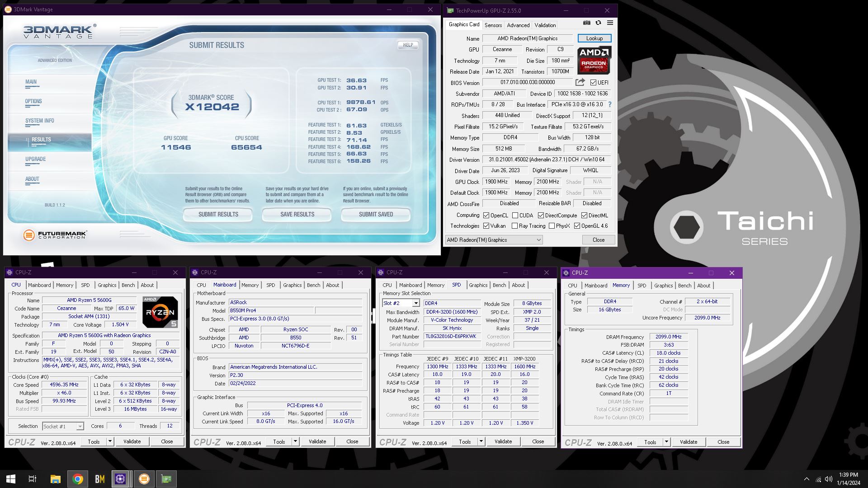Open the GPU-Z hamburger menu
Screen dimensions: 868x488
pos(610,23)
